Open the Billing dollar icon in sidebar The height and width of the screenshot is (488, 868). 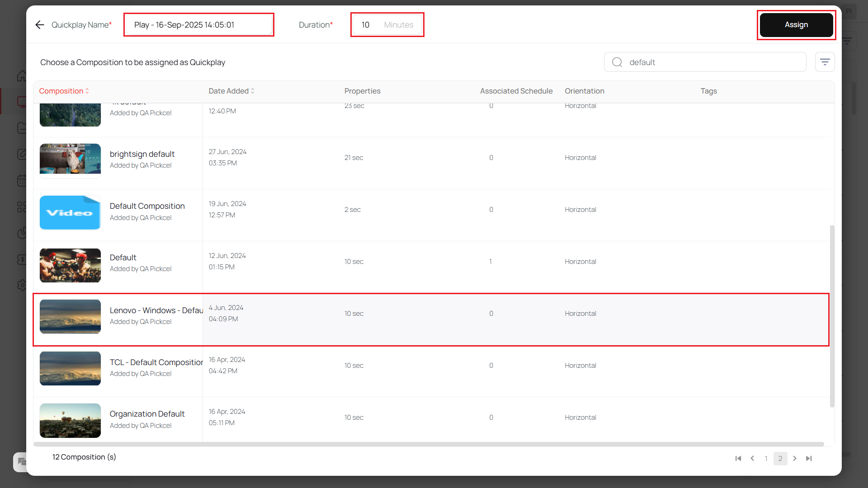[22, 259]
